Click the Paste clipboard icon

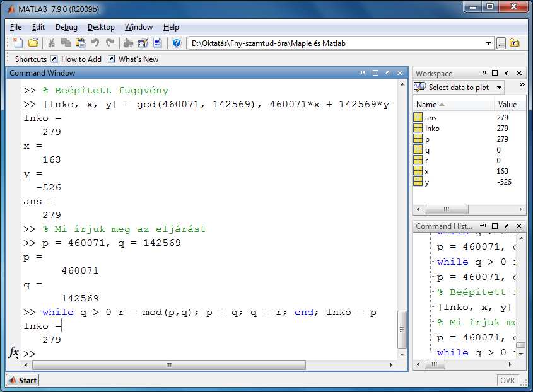point(81,43)
